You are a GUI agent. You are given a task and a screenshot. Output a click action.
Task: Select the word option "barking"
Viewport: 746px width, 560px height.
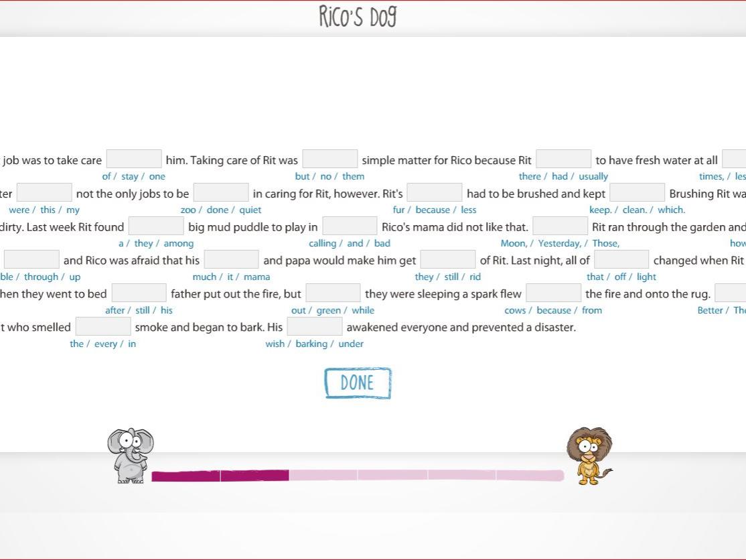311,344
